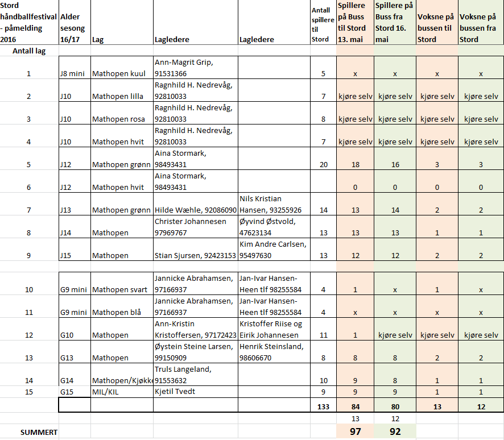Select the summed total cell showing 92
The image size is (504, 440).
coord(395,431)
